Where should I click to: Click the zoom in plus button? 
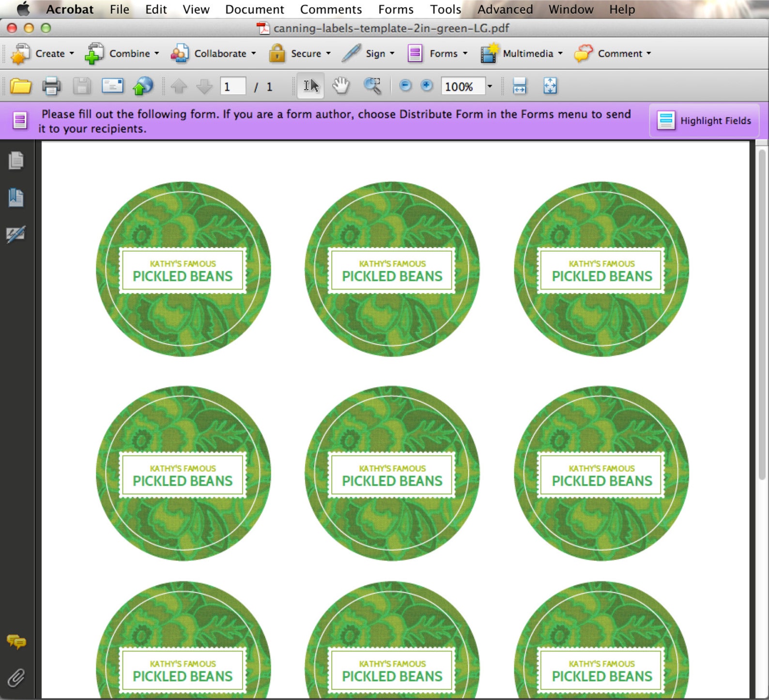(426, 86)
